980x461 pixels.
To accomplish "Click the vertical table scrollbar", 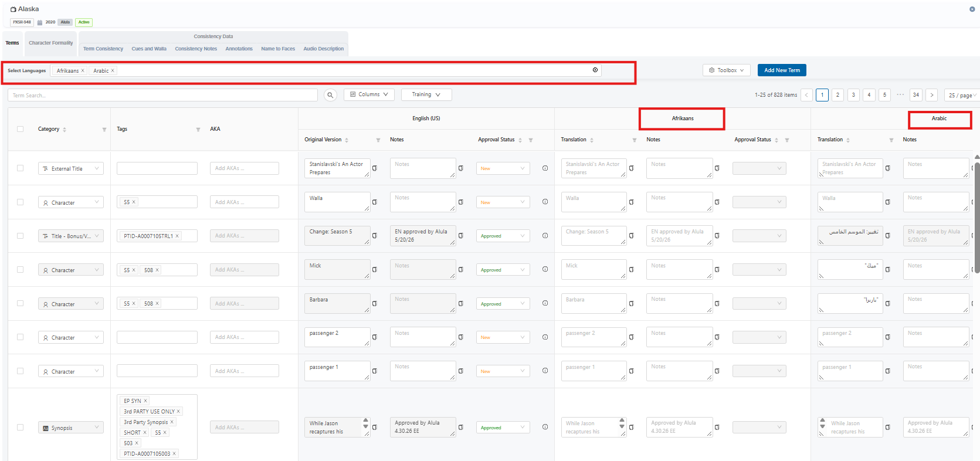I will tap(977, 217).
